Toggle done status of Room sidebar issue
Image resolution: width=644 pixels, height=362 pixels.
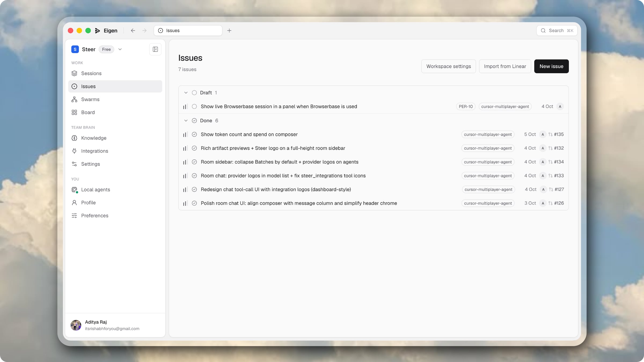click(194, 162)
